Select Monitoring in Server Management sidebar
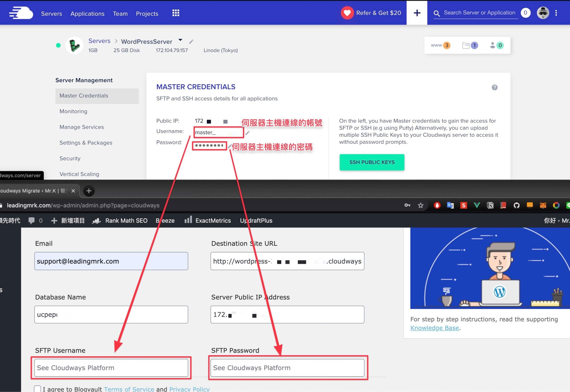Viewport: 570px width, 392px height. click(73, 111)
